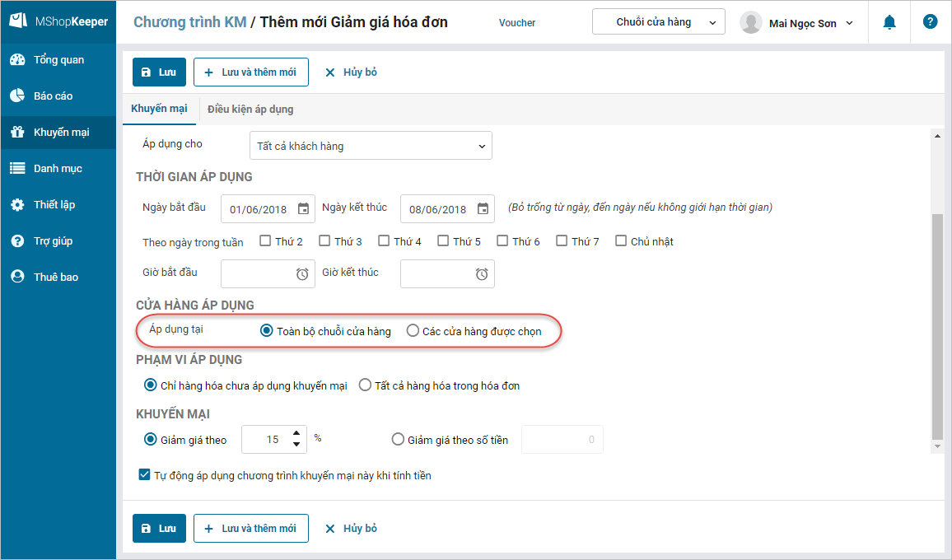Open Thiết lập settings in the sidebar

click(54, 205)
